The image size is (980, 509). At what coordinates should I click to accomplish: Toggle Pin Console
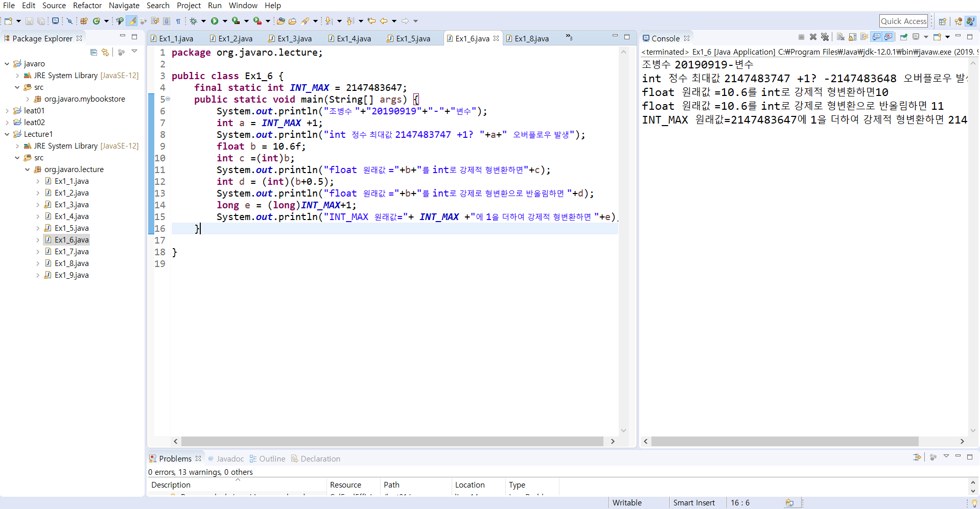coord(904,37)
